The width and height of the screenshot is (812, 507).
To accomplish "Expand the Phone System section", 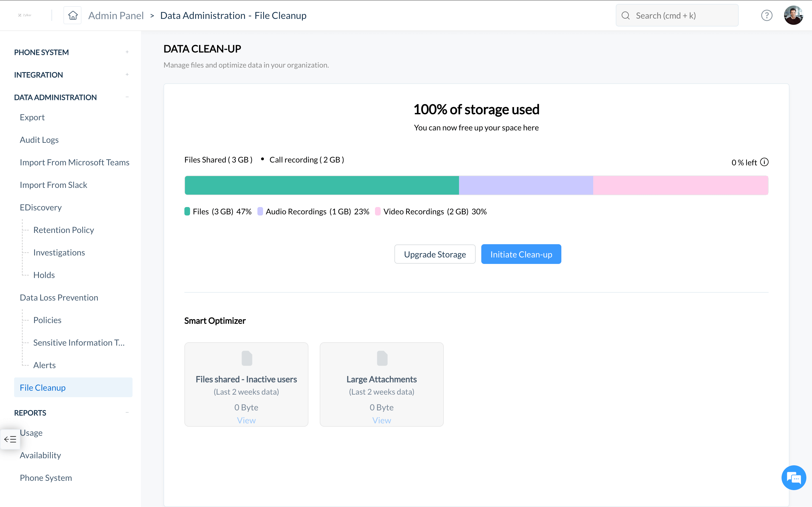I will (127, 52).
